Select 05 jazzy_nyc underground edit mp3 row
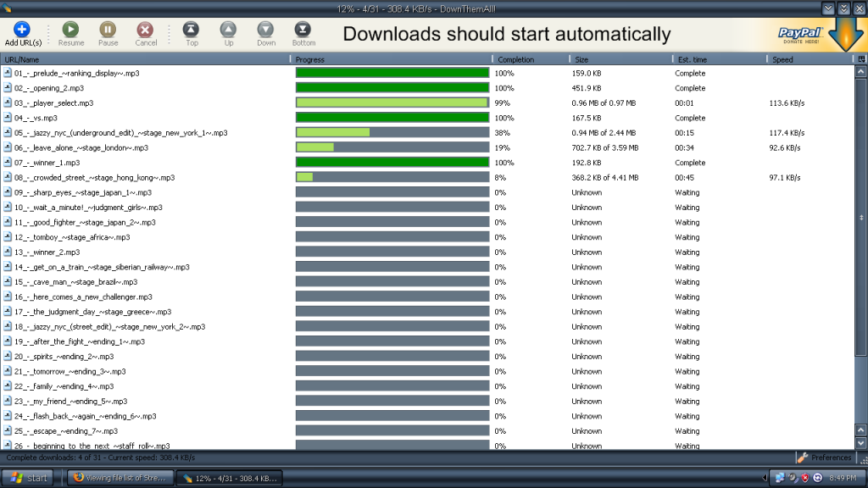 (x=121, y=133)
